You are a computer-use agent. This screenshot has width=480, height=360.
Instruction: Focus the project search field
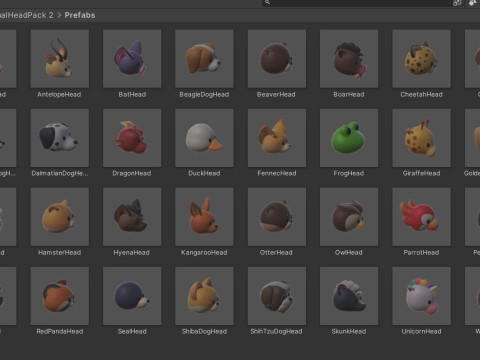click(357, 3)
